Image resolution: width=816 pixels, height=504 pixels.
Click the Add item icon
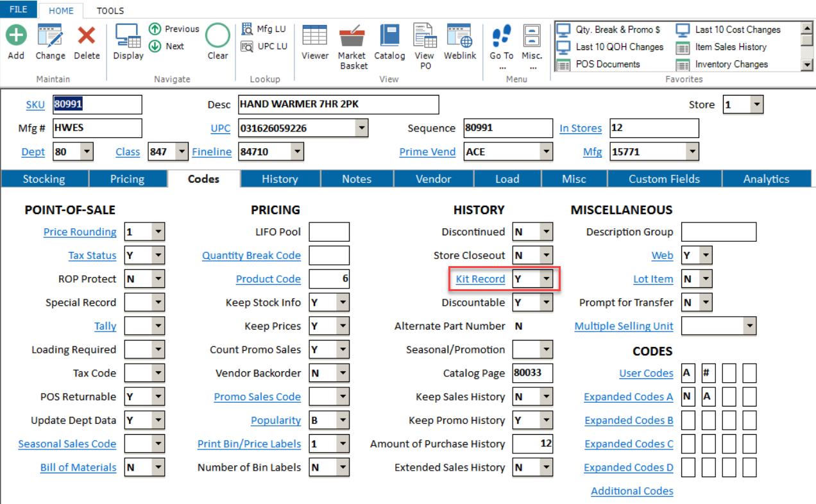coord(16,35)
